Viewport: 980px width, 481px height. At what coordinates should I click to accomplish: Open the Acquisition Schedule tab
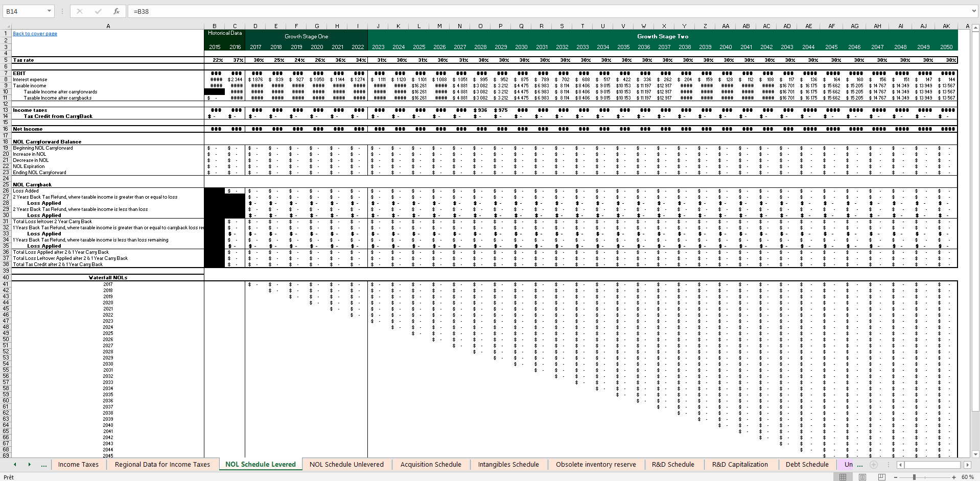(431, 464)
